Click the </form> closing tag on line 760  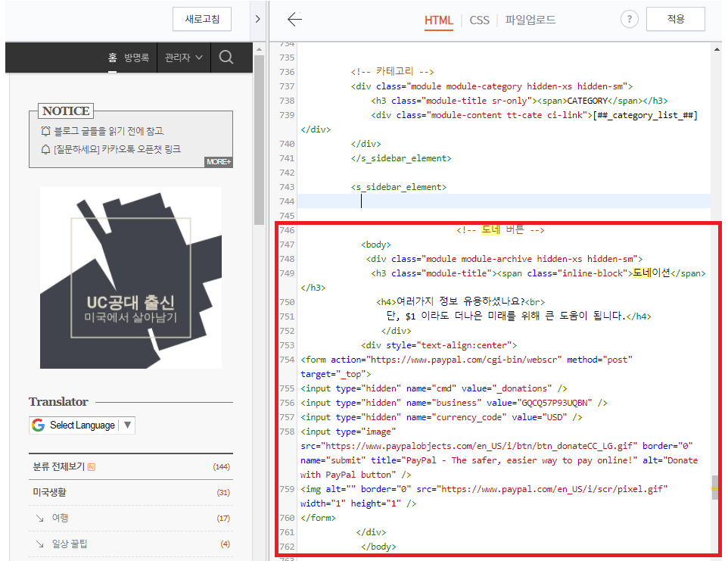(318, 517)
